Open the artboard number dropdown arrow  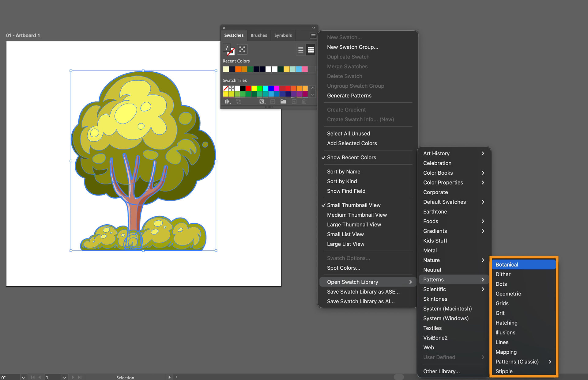point(64,378)
